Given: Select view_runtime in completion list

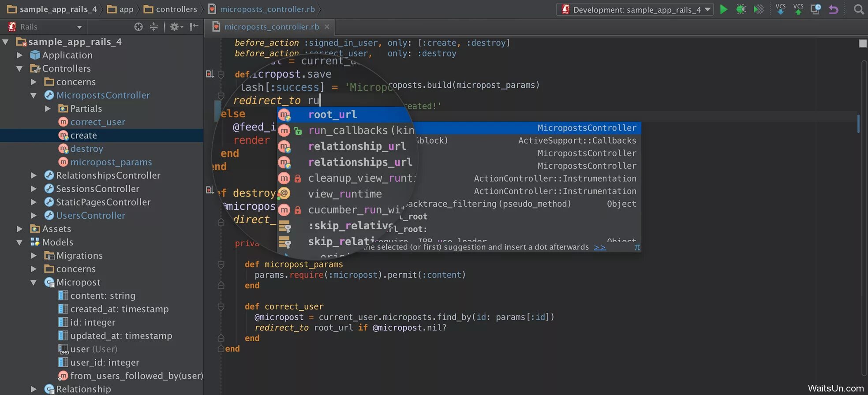Looking at the screenshot, I should 345,194.
